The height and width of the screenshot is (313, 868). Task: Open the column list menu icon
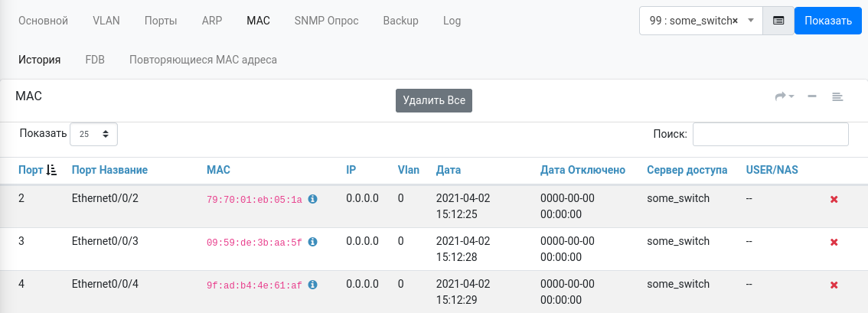tap(837, 96)
